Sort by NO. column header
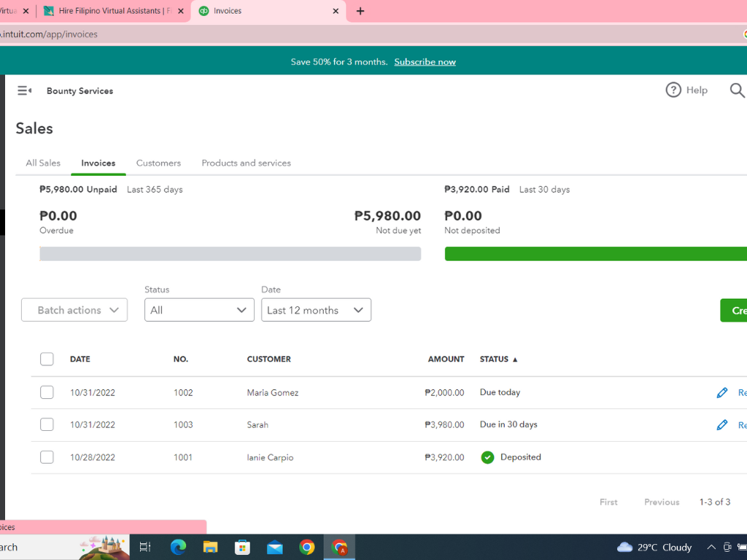 181,359
